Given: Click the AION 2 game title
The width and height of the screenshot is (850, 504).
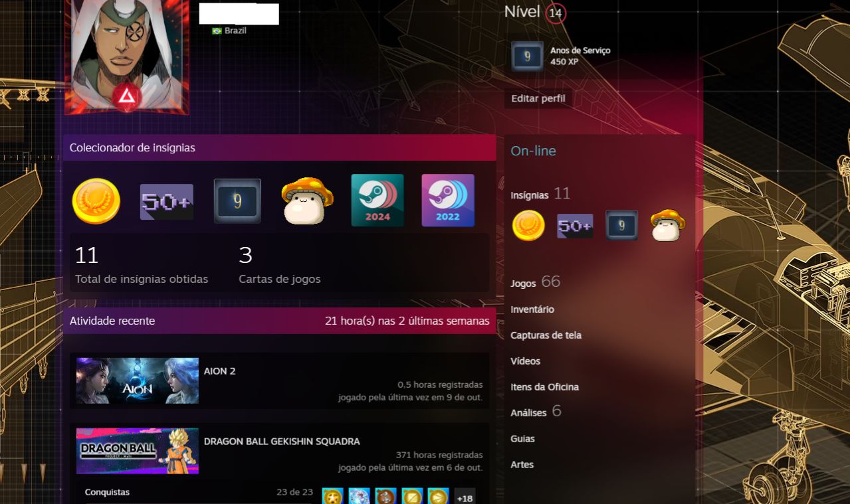Looking at the screenshot, I should [x=219, y=371].
